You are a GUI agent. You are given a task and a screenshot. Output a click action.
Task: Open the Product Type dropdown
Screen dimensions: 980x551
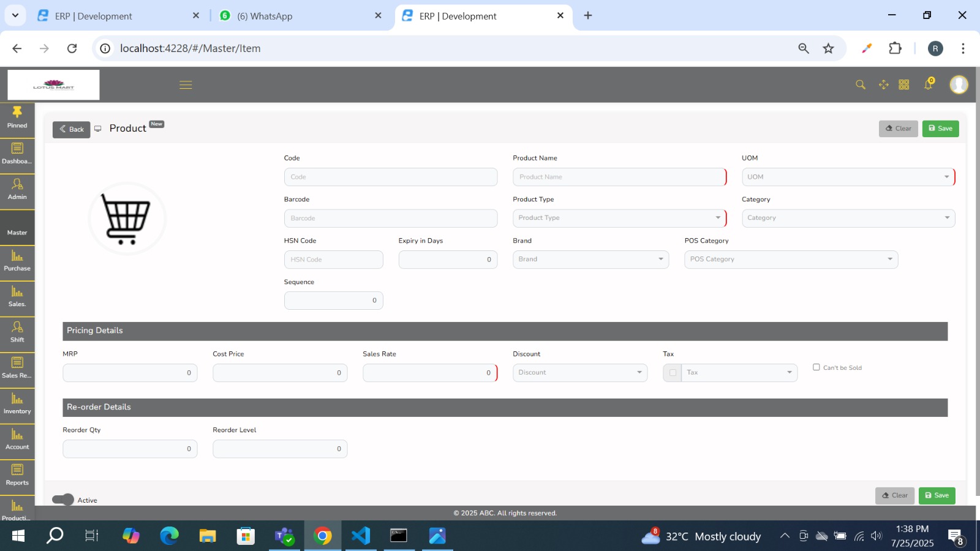tap(619, 218)
